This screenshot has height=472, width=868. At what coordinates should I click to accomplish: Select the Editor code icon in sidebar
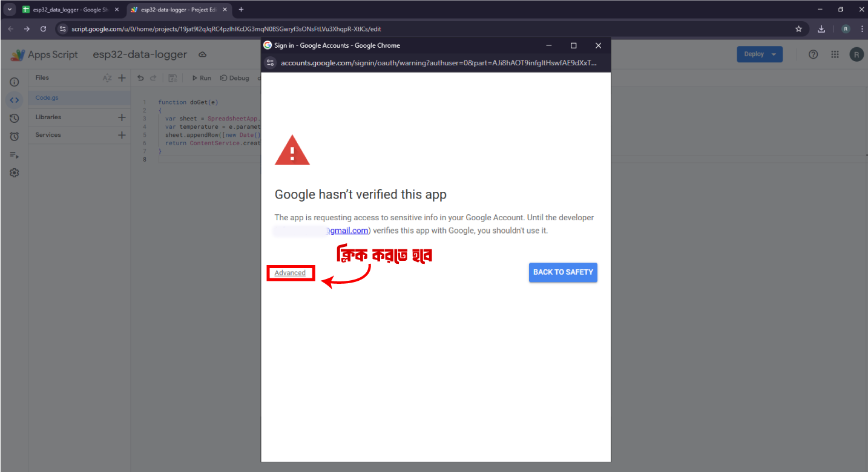15,100
